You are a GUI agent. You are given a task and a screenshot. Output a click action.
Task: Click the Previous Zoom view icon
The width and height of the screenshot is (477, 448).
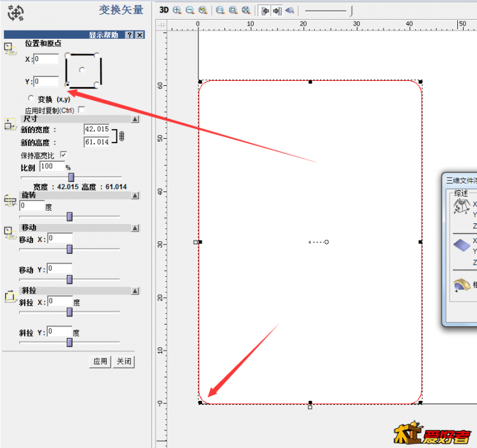[x=203, y=10]
